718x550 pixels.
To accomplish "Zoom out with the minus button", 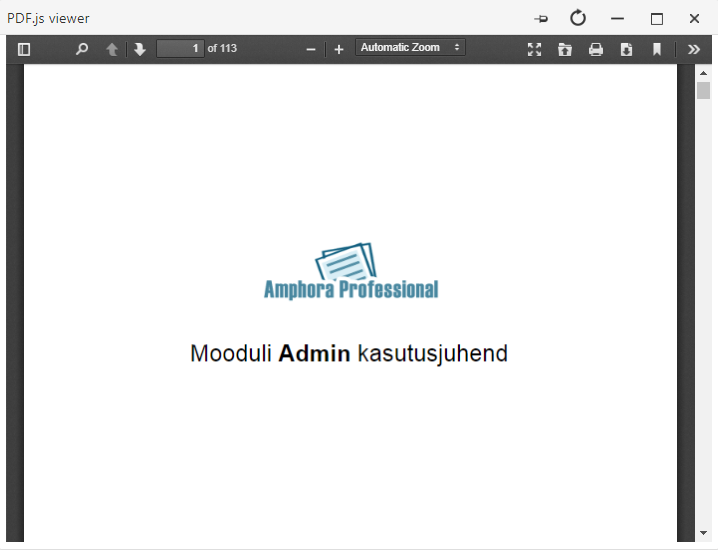I will [311, 49].
